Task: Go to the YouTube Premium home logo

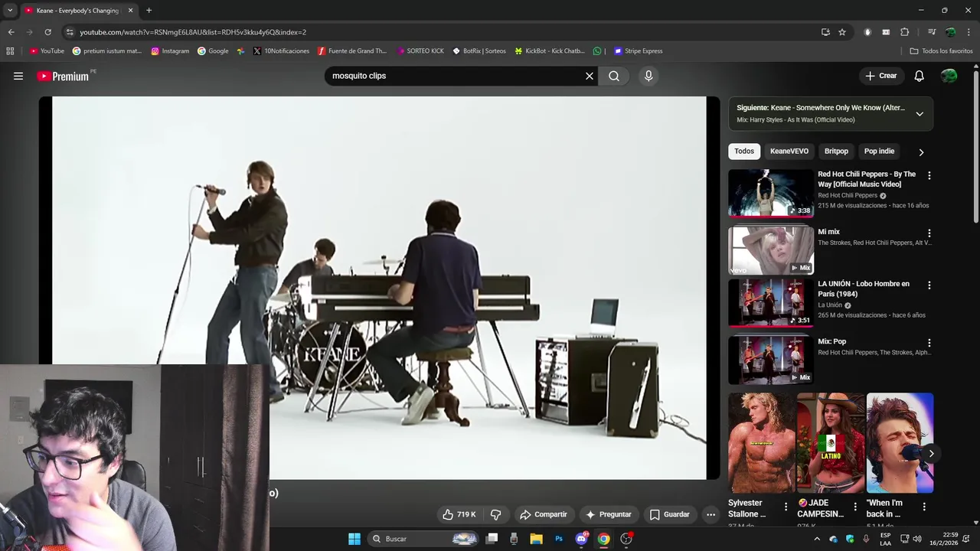Action: (x=63, y=76)
